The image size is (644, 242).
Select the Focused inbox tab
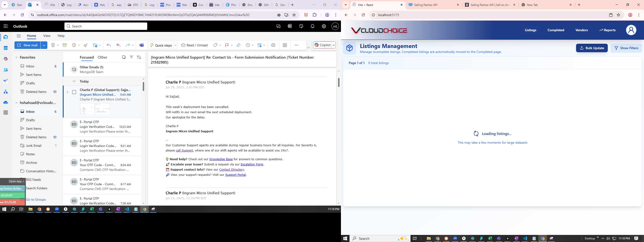click(87, 57)
